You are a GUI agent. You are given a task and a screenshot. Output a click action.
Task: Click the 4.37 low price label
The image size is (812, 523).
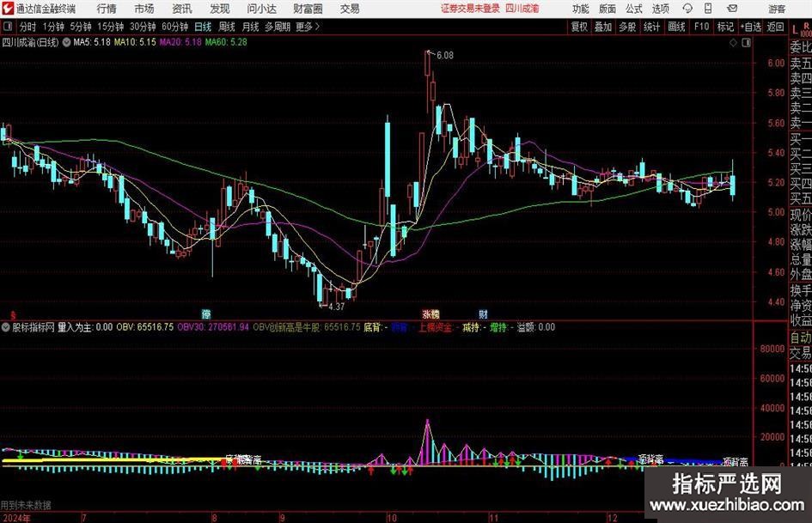pos(336,307)
